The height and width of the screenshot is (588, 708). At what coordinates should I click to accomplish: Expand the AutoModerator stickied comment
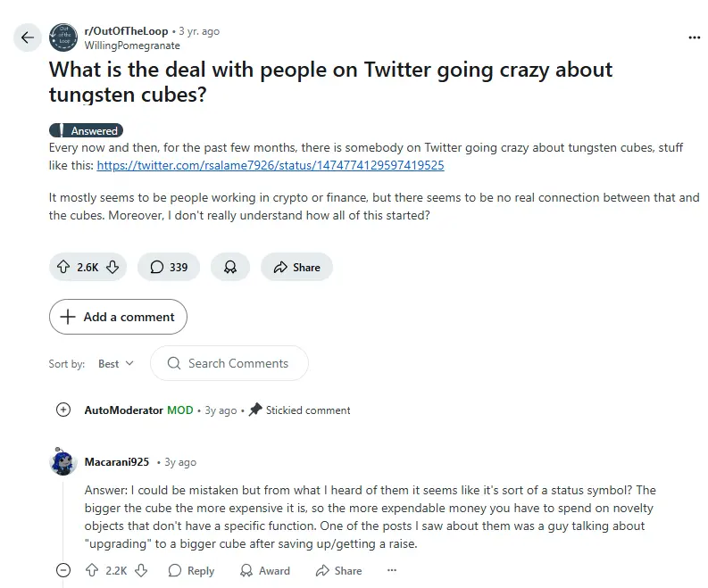(62, 410)
